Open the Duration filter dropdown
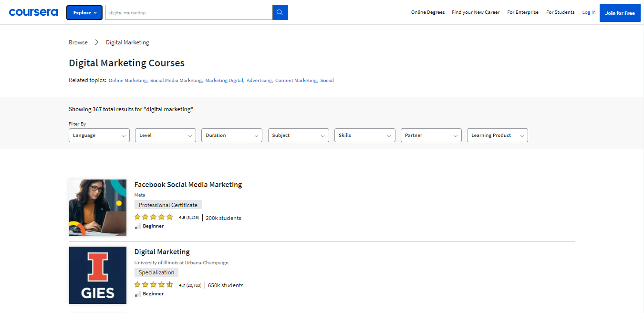The width and height of the screenshot is (644, 313). [231, 136]
